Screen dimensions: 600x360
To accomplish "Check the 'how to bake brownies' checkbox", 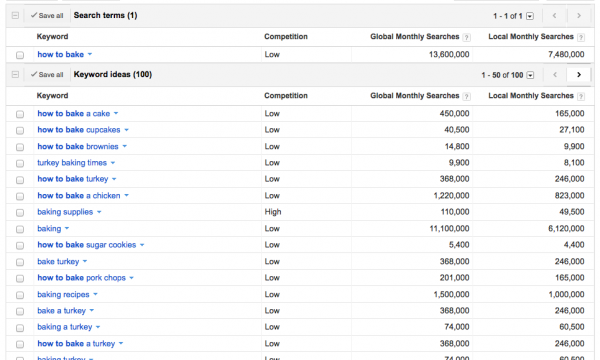I will coord(20,147).
